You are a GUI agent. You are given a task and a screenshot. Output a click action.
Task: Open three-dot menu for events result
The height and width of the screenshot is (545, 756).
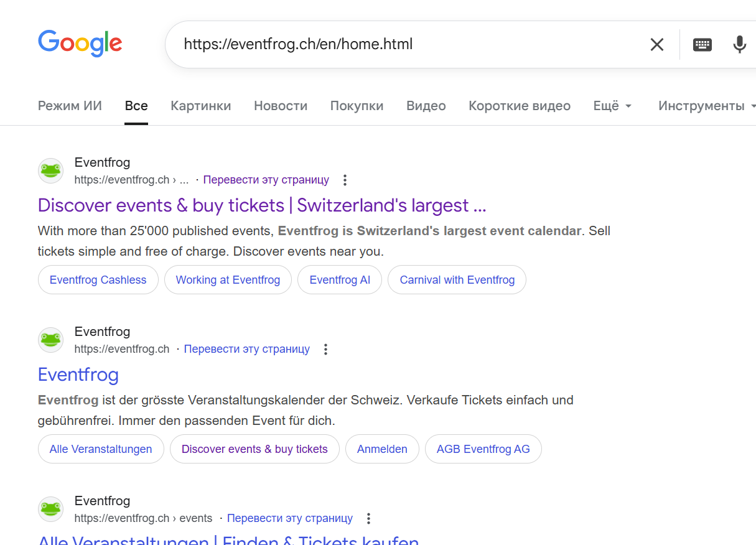pyautogui.click(x=368, y=519)
